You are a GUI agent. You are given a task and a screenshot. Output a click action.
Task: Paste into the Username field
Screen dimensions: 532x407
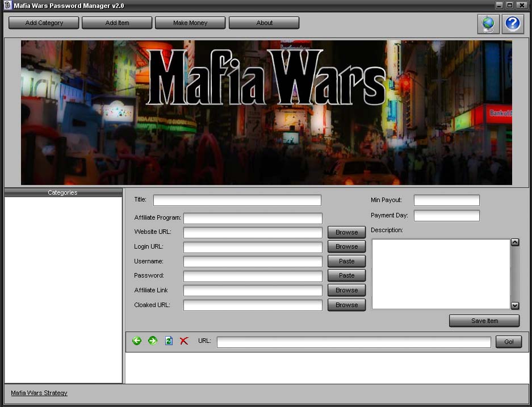(x=346, y=261)
